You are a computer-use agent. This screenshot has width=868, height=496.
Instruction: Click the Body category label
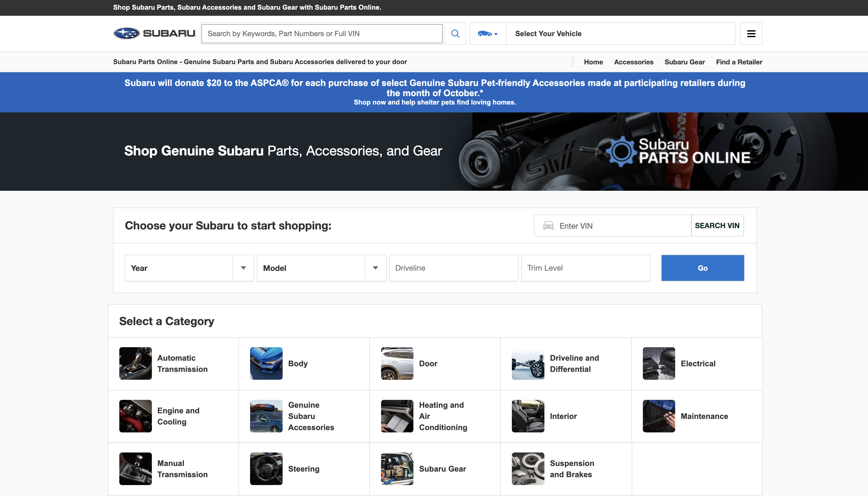click(x=298, y=363)
